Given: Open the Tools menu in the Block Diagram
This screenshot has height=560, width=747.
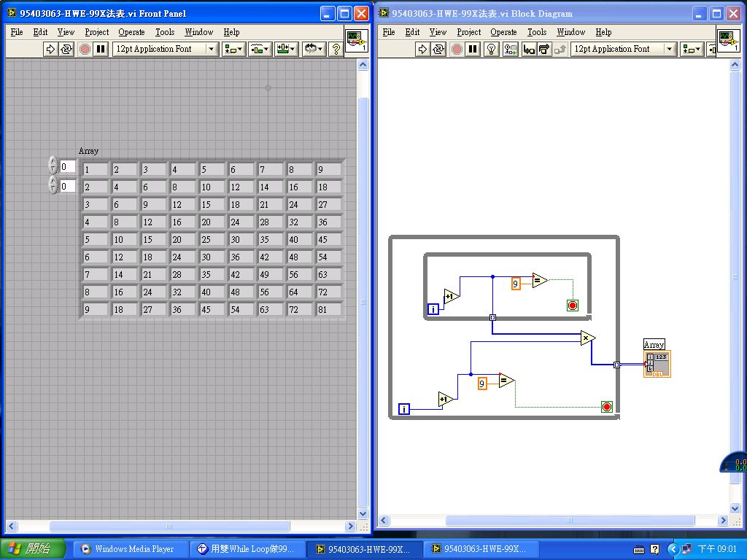Looking at the screenshot, I should point(537,32).
